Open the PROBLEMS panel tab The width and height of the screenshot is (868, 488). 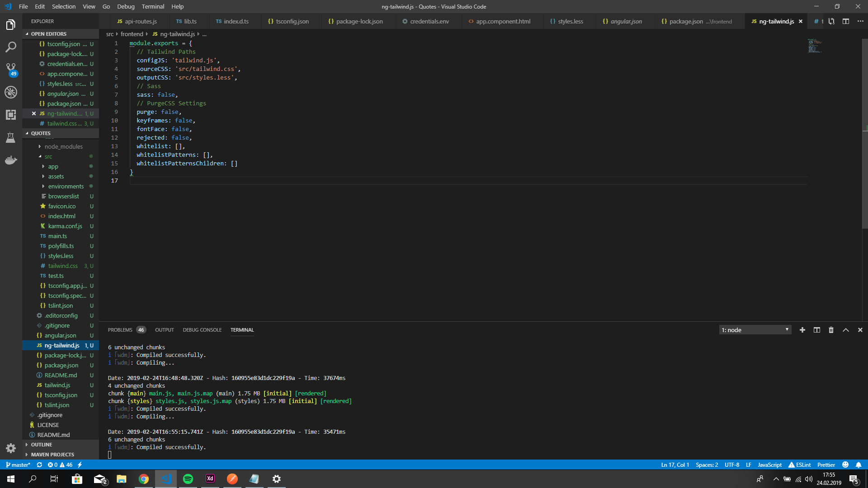tap(120, 330)
